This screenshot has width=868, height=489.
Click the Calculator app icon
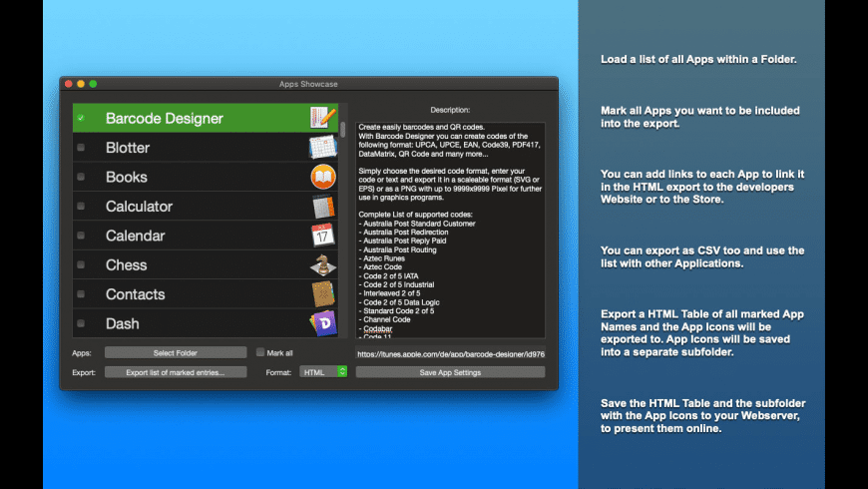pos(323,207)
